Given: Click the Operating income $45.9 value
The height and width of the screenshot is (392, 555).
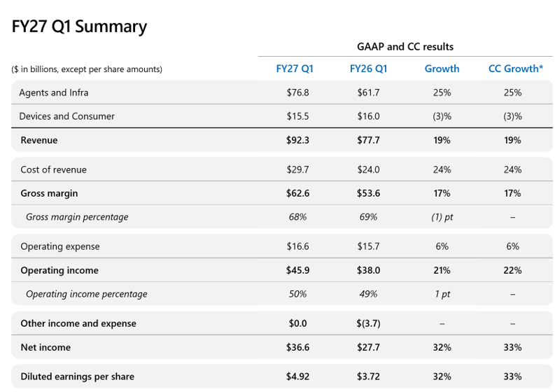Looking at the screenshot, I should click(x=297, y=270).
